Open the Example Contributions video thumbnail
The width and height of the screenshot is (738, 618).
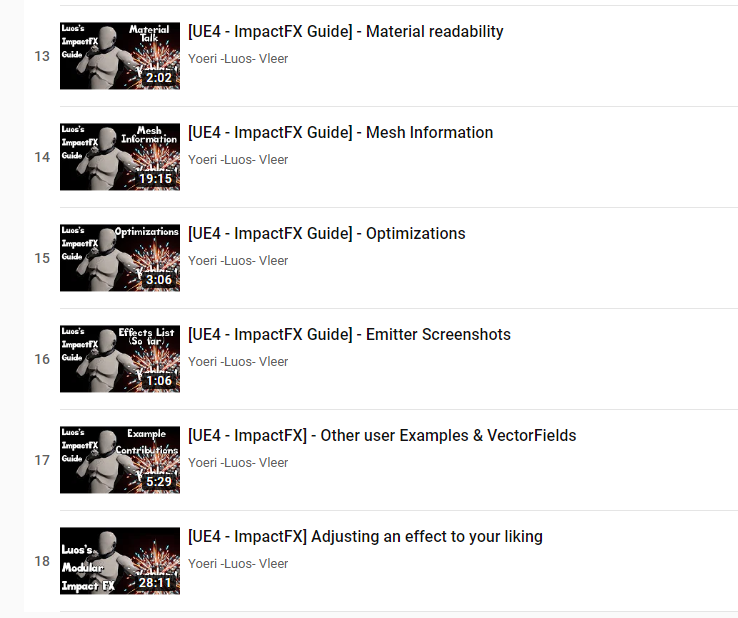click(x=120, y=460)
